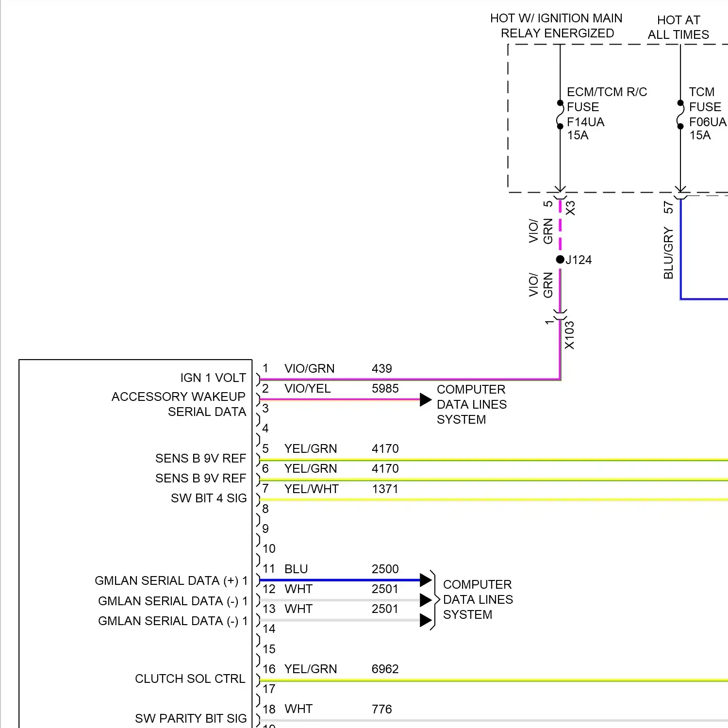Select the downward arrow below fuse F14UA
Image resolution: width=728 pixels, height=728 pixels.
coord(561,188)
